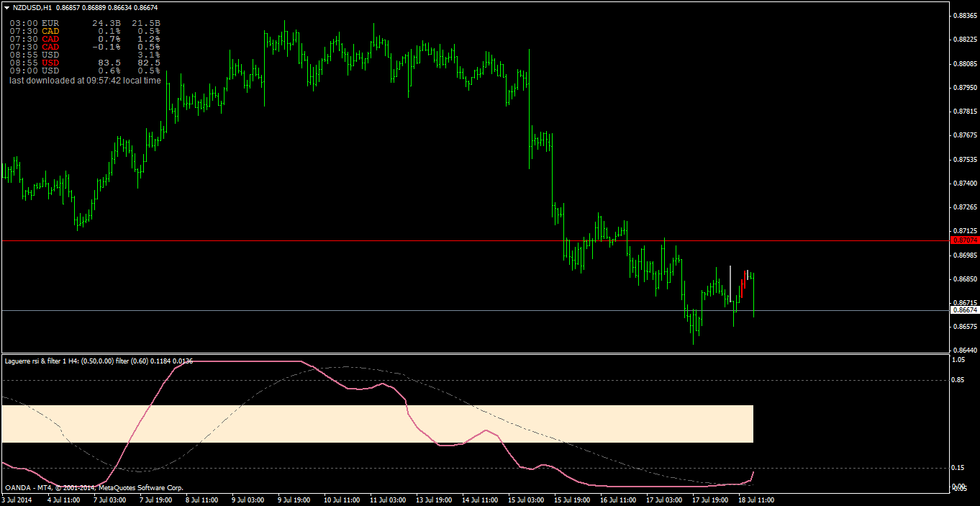The width and height of the screenshot is (980, 506).
Task: Click the 09:00 USD time label
Action: click(24, 71)
